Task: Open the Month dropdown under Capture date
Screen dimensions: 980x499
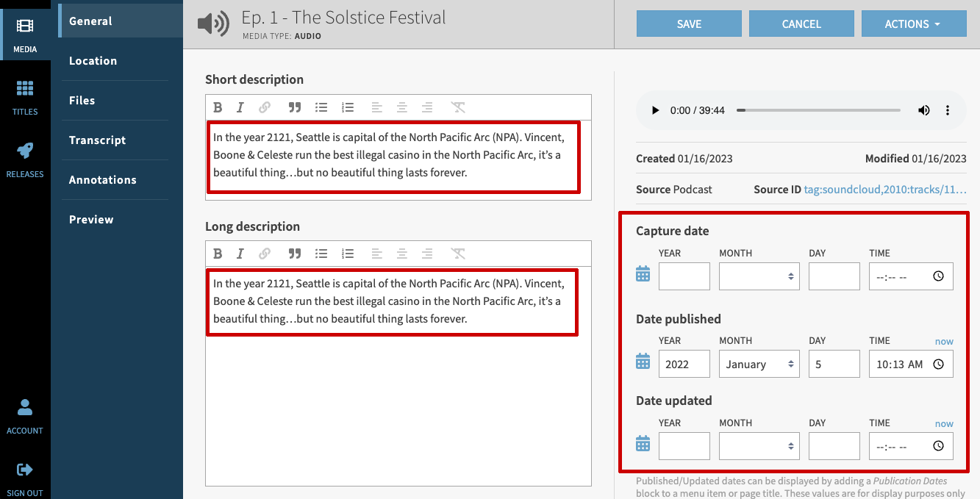Action: tap(759, 276)
